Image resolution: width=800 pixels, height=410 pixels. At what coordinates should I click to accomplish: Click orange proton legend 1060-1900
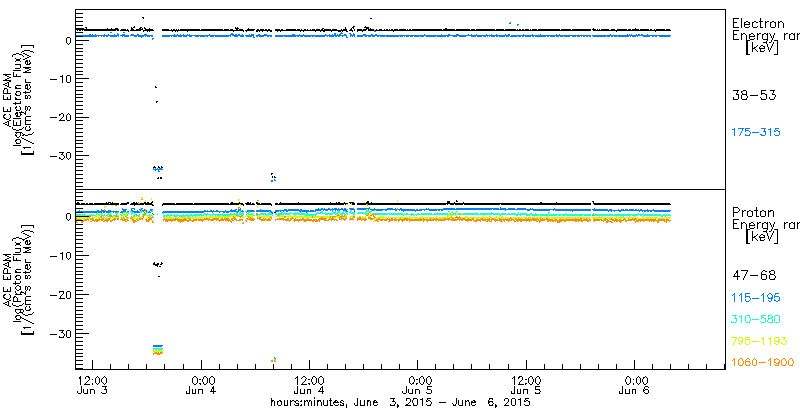763,363
